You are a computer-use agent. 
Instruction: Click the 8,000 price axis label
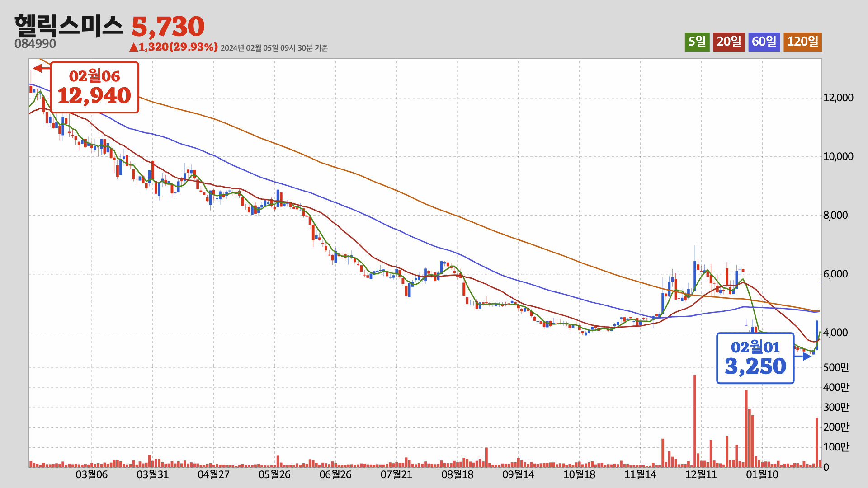click(835, 215)
